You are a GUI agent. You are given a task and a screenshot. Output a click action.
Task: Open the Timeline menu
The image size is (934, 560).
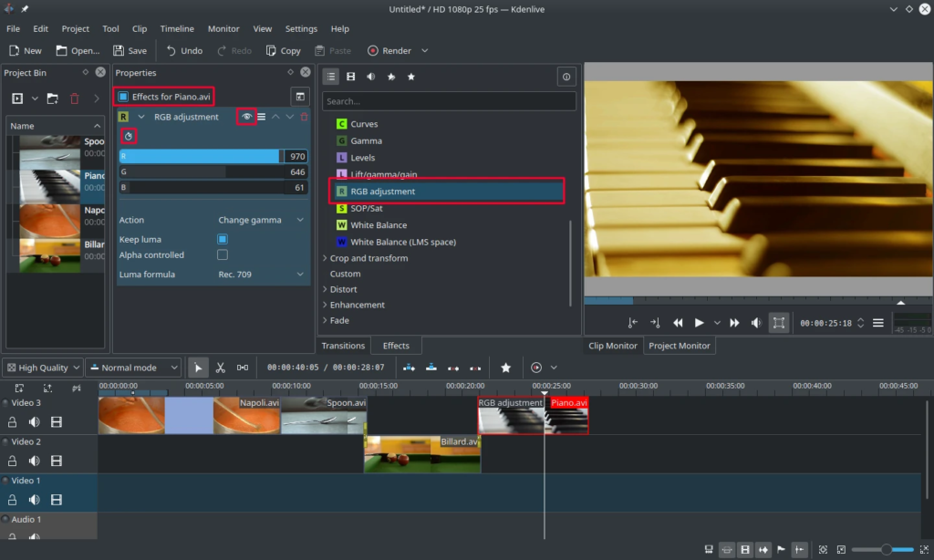click(x=177, y=29)
